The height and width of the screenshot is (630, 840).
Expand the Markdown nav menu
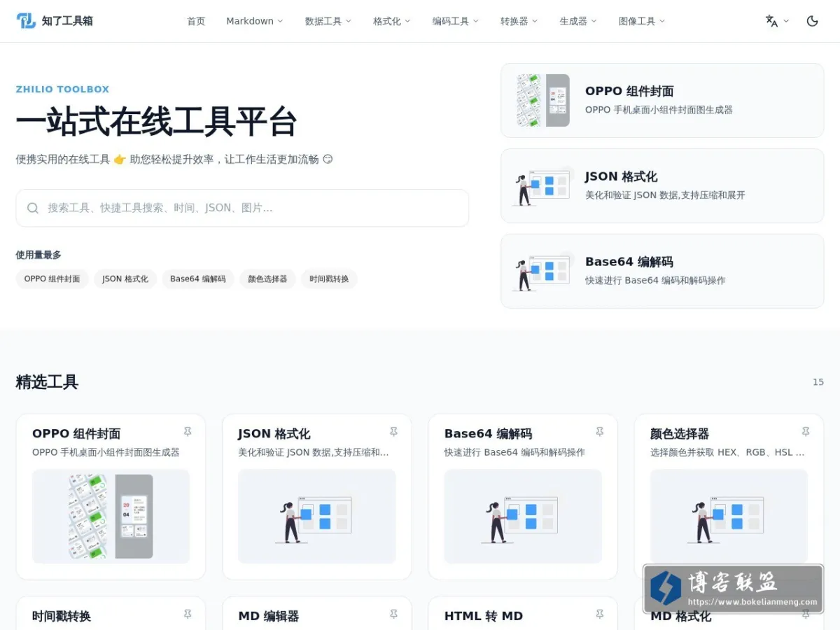(x=255, y=21)
